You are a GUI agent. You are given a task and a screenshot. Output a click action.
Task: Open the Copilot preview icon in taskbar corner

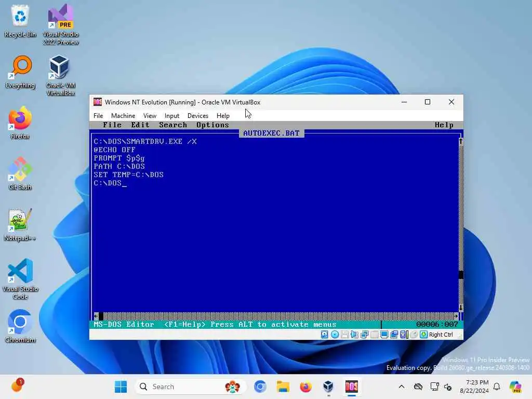pos(515,387)
